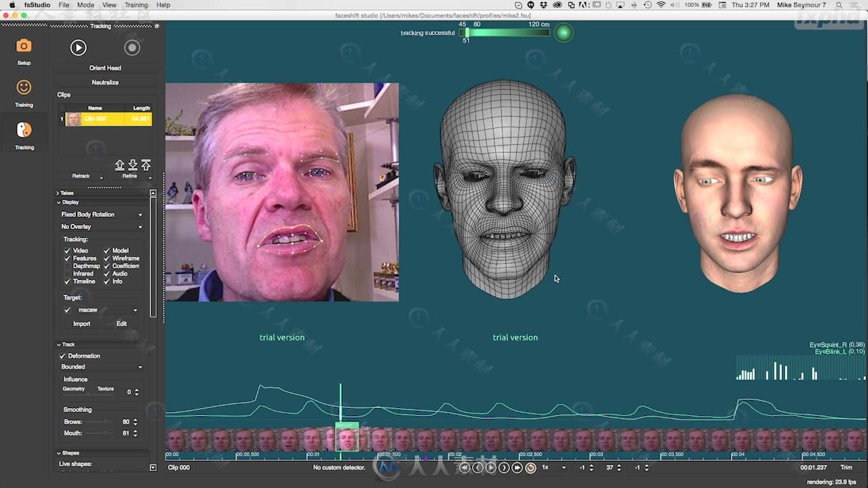The height and width of the screenshot is (488, 868).
Task: Open the Retrack options arrow
Action: click(102, 178)
